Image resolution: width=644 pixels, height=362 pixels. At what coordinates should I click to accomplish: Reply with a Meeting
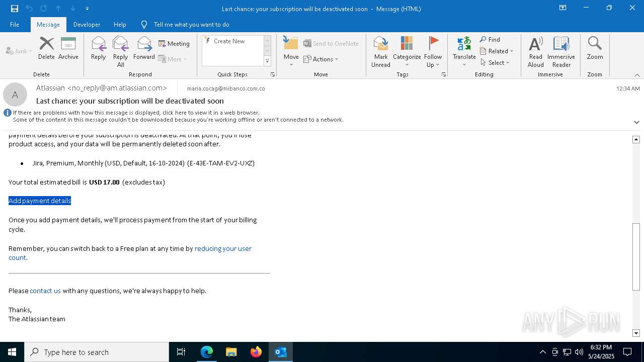[x=174, y=44]
